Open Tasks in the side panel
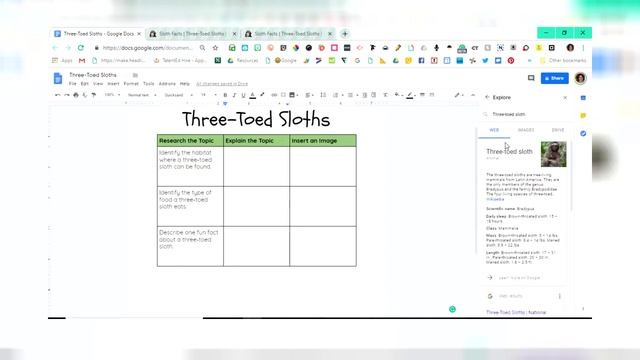The height and width of the screenshot is (360, 640). (x=583, y=133)
